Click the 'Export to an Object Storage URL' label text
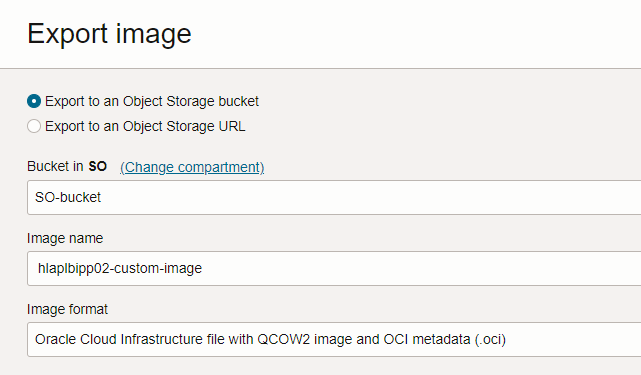 (145, 126)
